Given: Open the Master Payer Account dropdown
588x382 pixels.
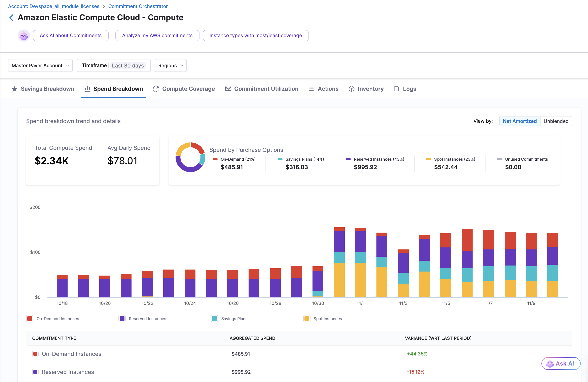Looking at the screenshot, I should tap(40, 66).
